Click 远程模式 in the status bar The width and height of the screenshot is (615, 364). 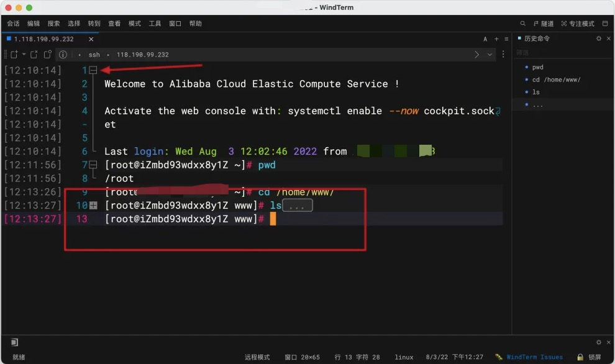[257, 357]
